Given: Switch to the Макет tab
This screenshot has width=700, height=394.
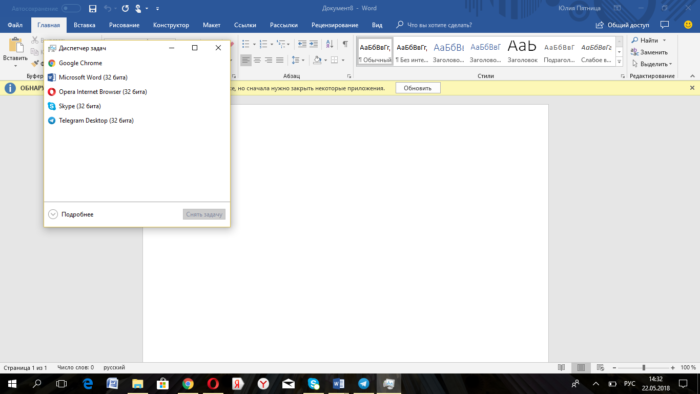Looking at the screenshot, I should (211, 25).
